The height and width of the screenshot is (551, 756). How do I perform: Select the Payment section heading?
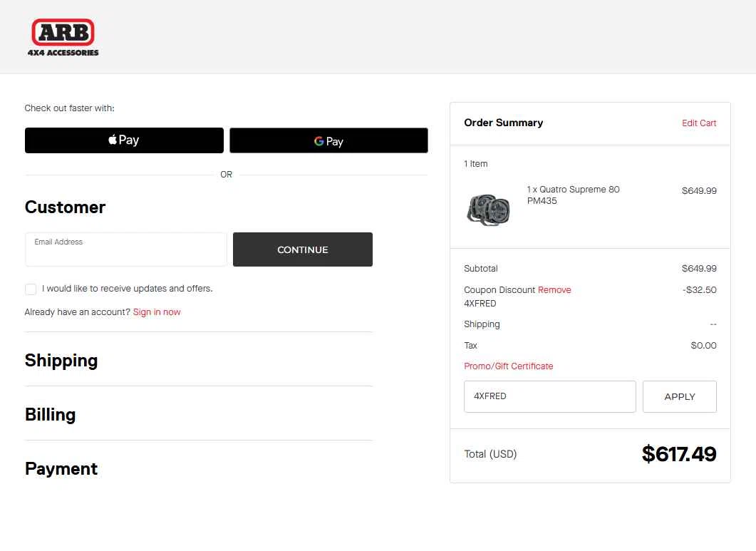coord(61,468)
